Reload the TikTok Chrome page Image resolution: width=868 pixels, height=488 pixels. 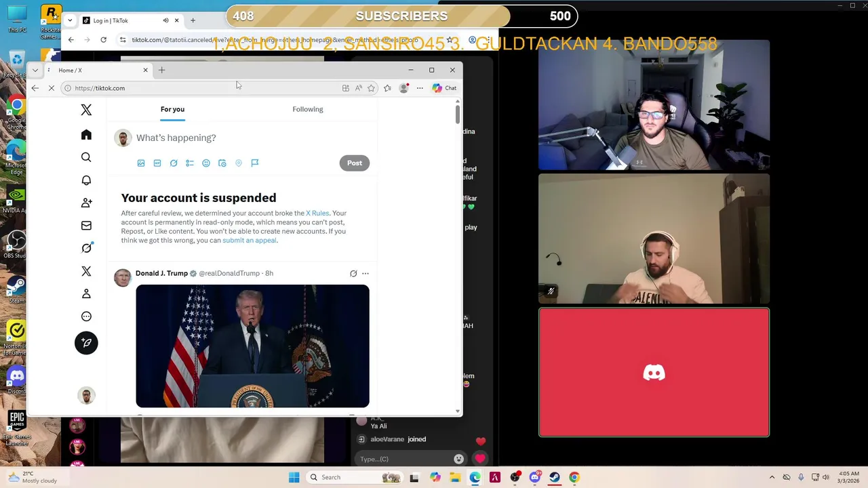103,40
